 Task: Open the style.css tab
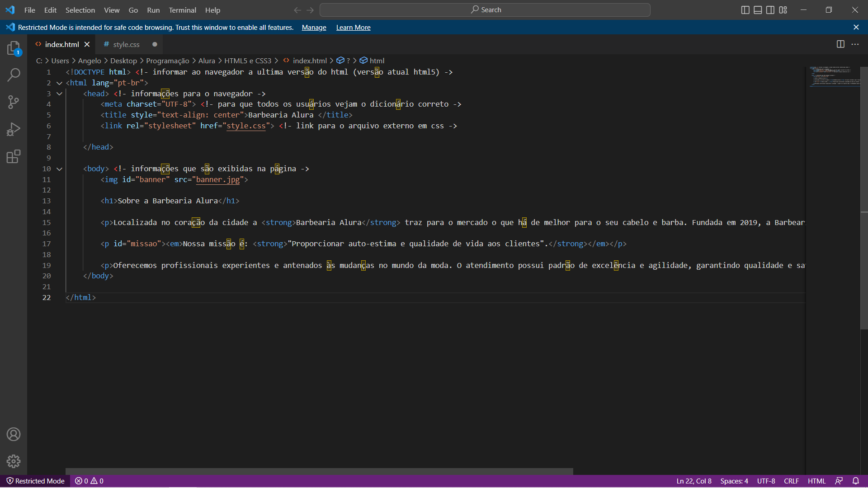coord(126,44)
